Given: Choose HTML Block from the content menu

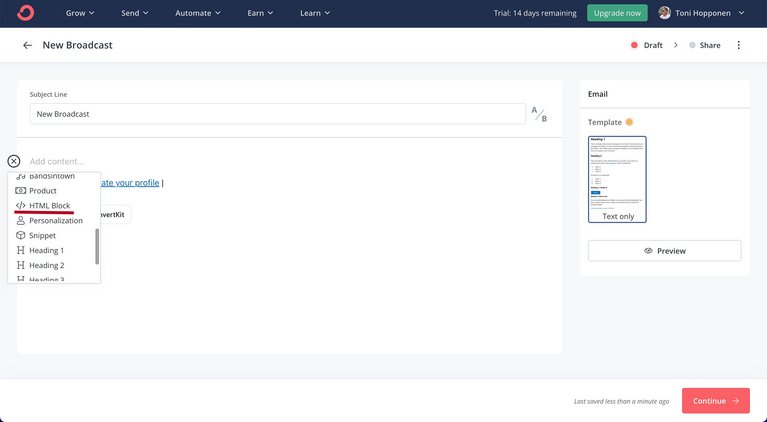Looking at the screenshot, I should pos(54,205).
